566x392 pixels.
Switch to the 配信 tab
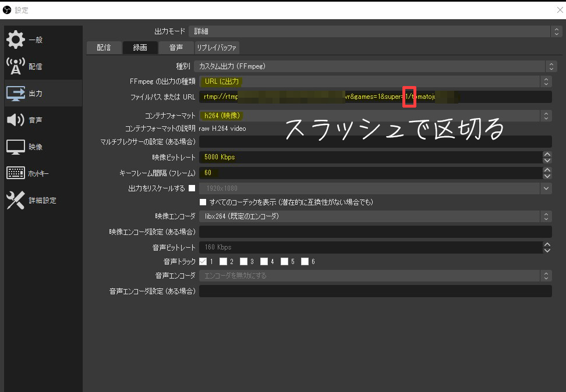pos(104,48)
